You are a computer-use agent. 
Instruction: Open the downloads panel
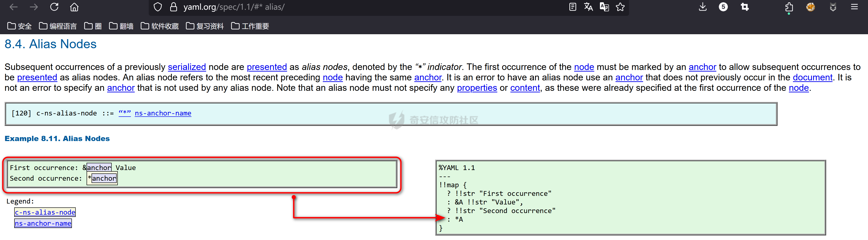(703, 7)
